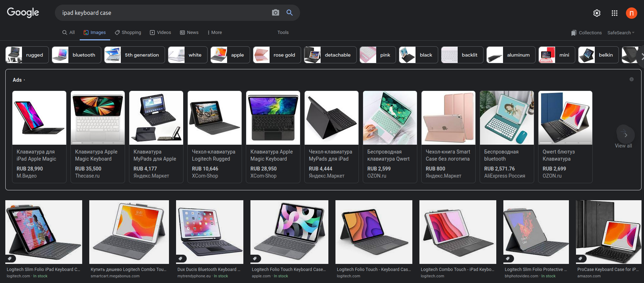Click product tag badge on Logitech Slim Folio image

pos(10,259)
